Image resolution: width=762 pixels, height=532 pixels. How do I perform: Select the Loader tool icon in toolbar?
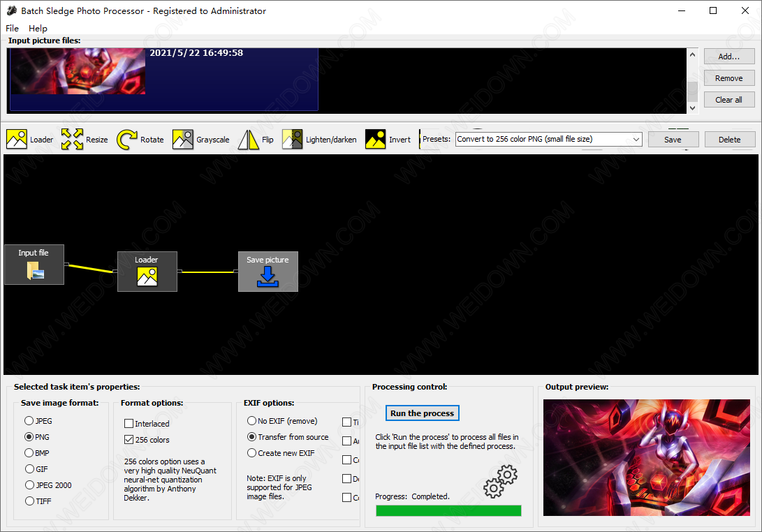tap(17, 140)
